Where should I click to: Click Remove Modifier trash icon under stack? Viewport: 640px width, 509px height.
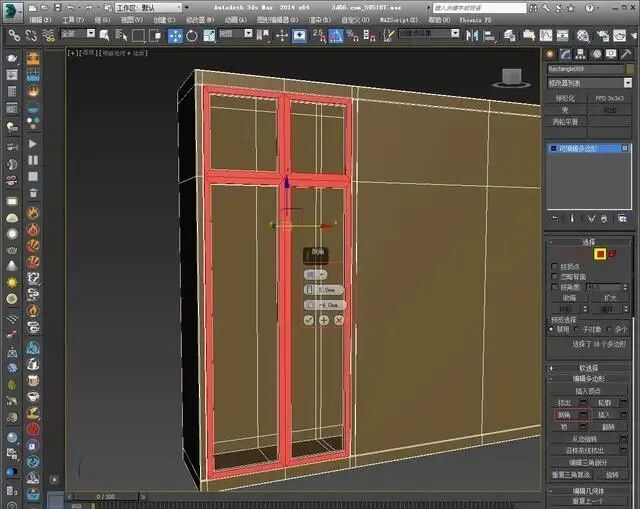point(604,219)
